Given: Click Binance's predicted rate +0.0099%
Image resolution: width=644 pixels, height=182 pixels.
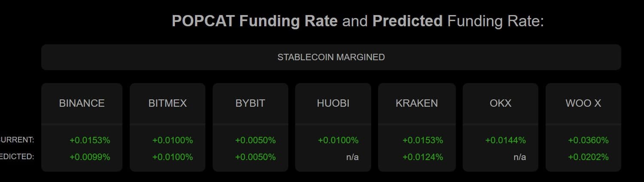Looking at the screenshot, I should [90, 157].
